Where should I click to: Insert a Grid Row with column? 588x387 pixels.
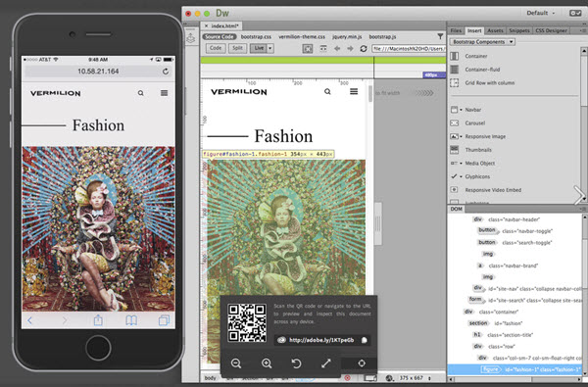pos(482,83)
